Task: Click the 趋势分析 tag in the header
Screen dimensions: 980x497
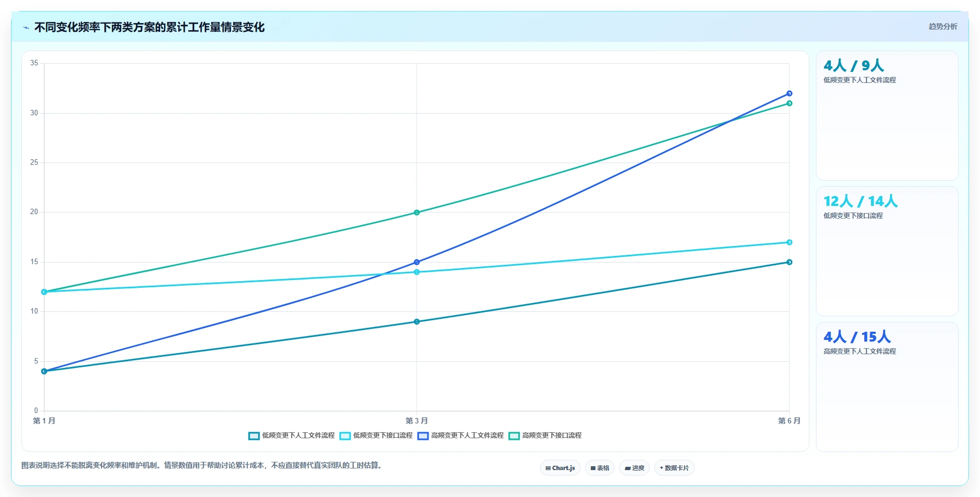Action: [x=943, y=26]
